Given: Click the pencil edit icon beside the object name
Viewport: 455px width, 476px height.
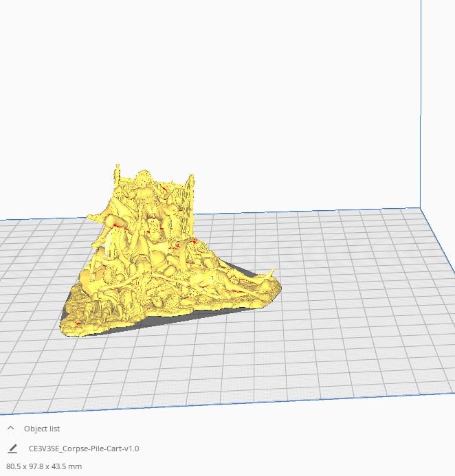Looking at the screenshot, I should coord(12,449).
